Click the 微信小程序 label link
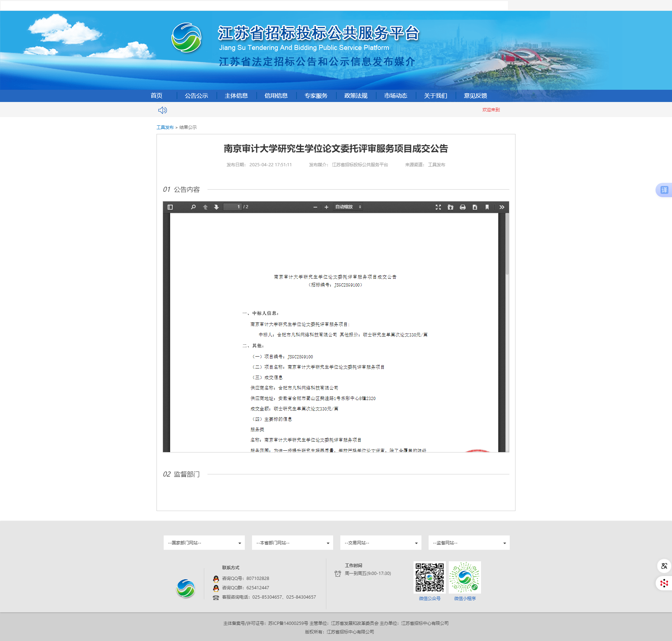The height and width of the screenshot is (641, 672). click(x=465, y=599)
